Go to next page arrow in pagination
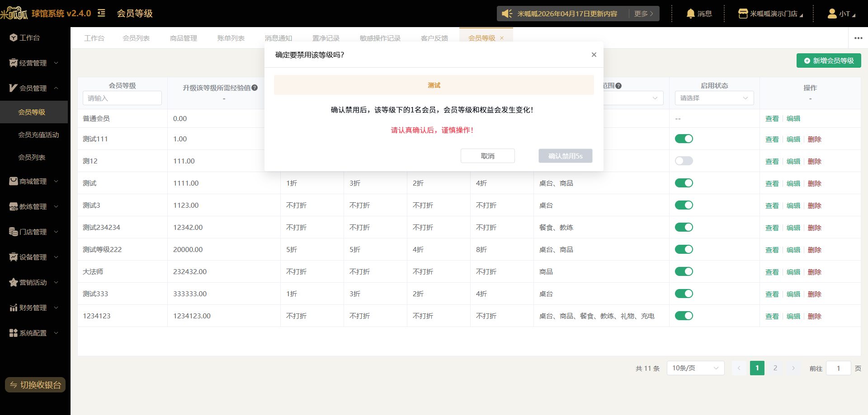This screenshot has height=415, width=868. pos(793,368)
